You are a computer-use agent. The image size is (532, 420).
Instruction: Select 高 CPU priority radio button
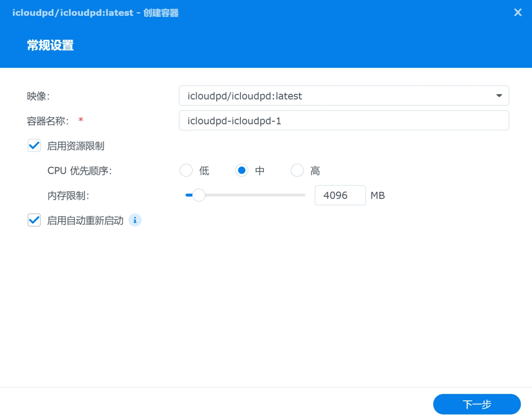(297, 171)
